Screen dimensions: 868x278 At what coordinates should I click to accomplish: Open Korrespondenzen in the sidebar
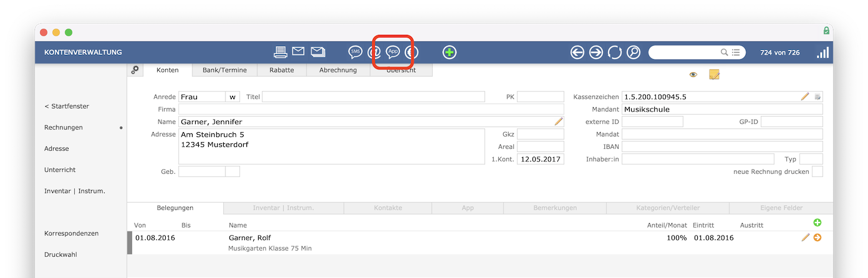point(71,233)
